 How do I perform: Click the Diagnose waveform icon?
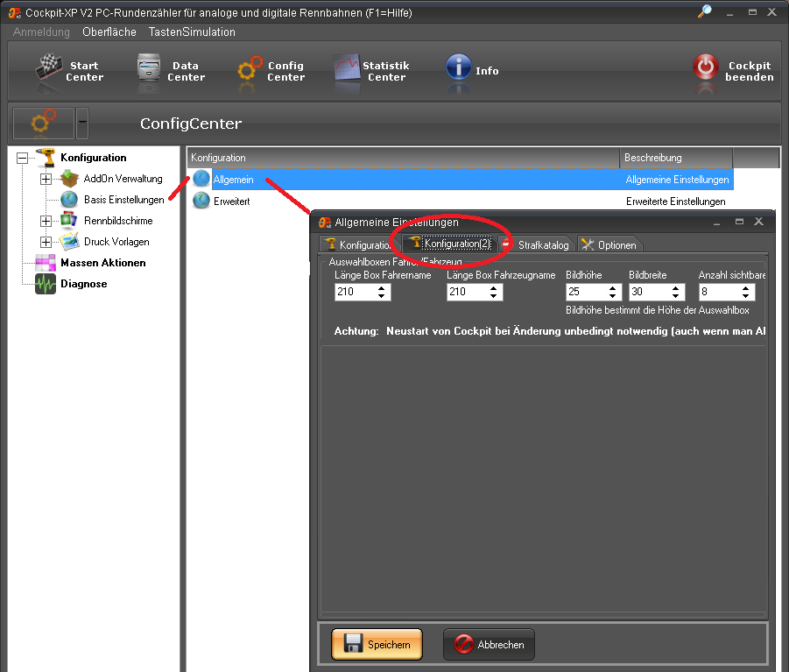(46, 284)
